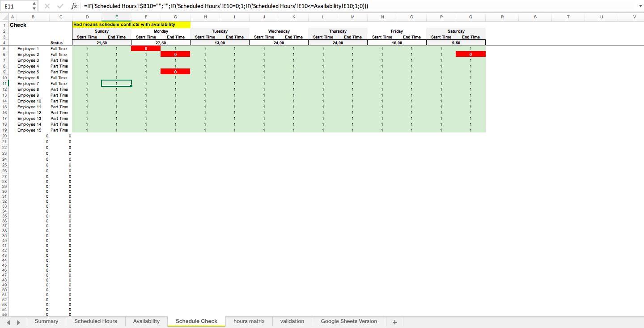The image size is (644, 328).
Task: Open the hours matrix sheet tab
Action: (249, 321)
